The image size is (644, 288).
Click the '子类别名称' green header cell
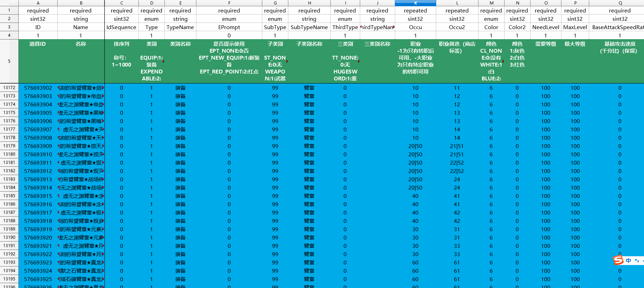pos(309,61)
